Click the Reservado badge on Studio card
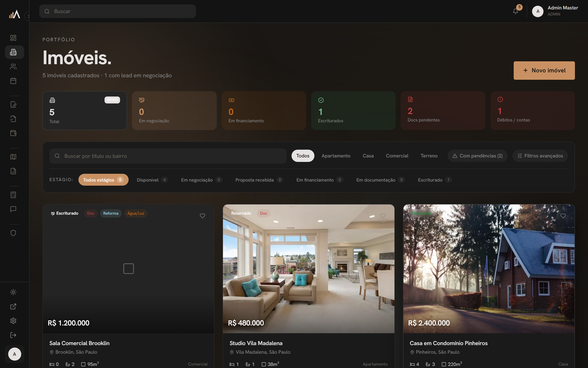588x368 pixels. click(x=241, y=213)
